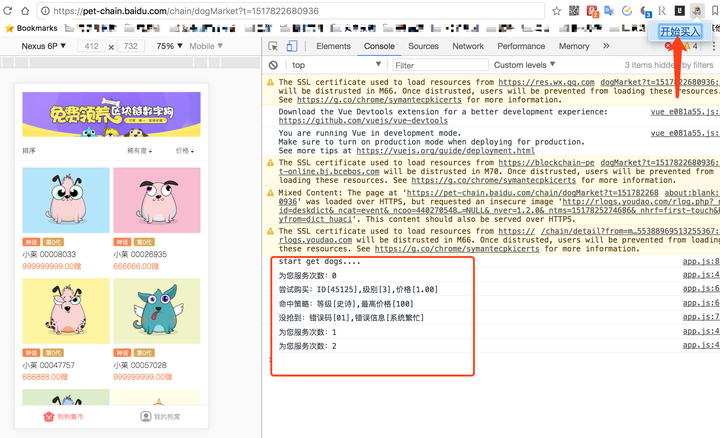Screen dimensions: 720x438
Task: Open the Performance tab
Action: [521, 46]
